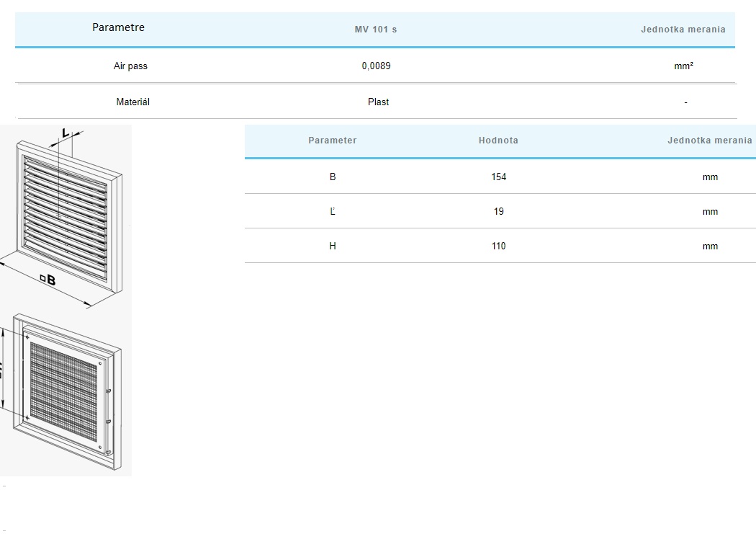Click the Ľ parameter row label
The height and width of the screenshot is (534, 756).
(x=333, y=211)
